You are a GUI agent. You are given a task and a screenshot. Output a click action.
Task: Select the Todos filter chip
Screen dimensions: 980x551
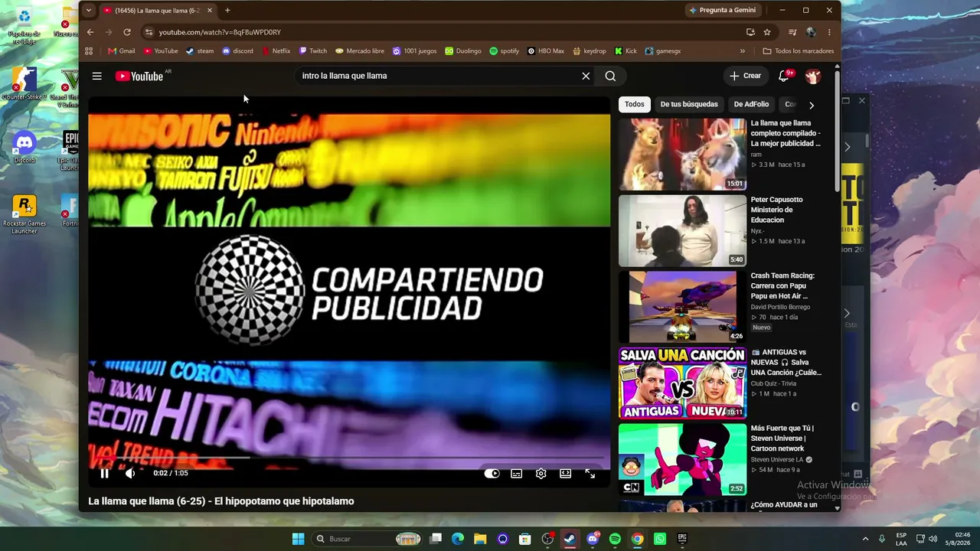click(x=635, y=104)
